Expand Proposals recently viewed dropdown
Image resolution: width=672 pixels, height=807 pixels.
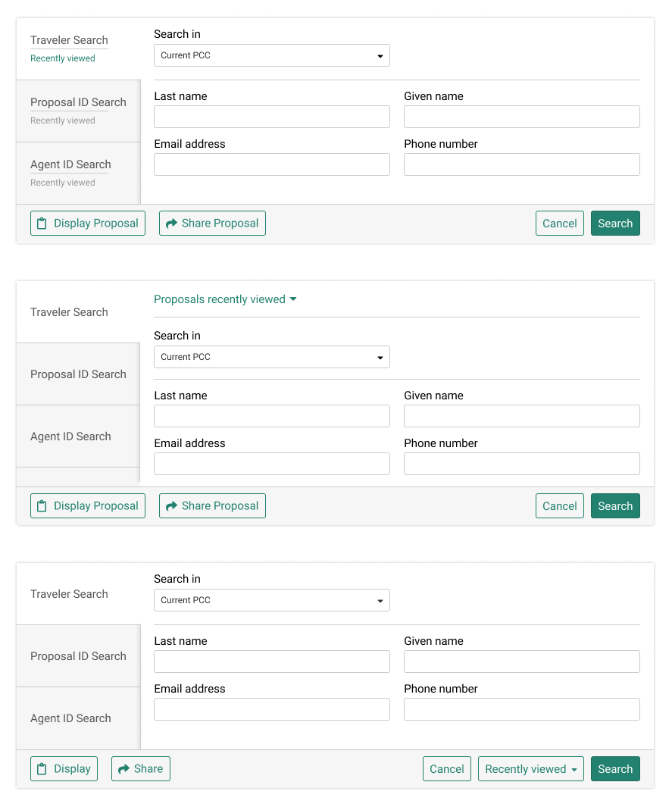(x=225, y=299)
